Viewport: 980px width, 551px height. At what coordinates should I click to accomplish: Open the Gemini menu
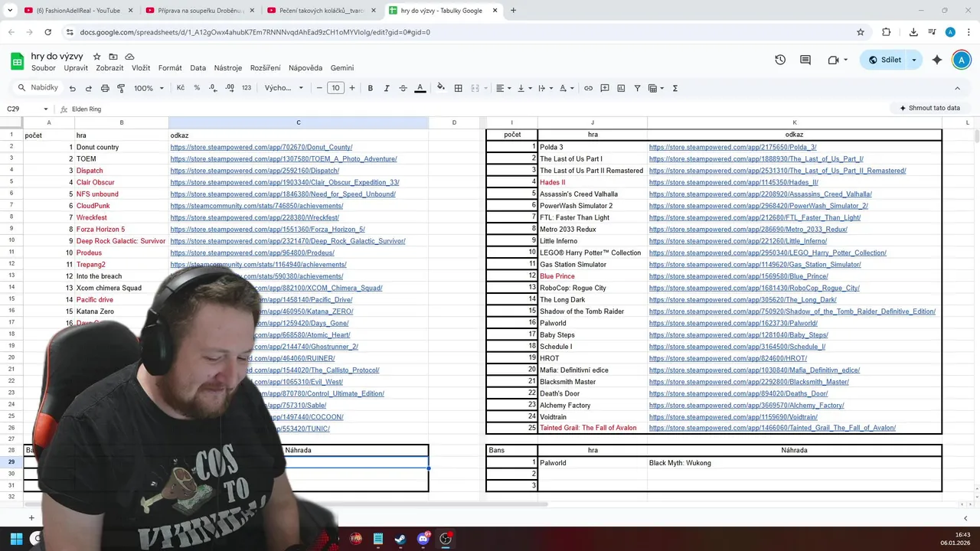[x=342, y=68]
